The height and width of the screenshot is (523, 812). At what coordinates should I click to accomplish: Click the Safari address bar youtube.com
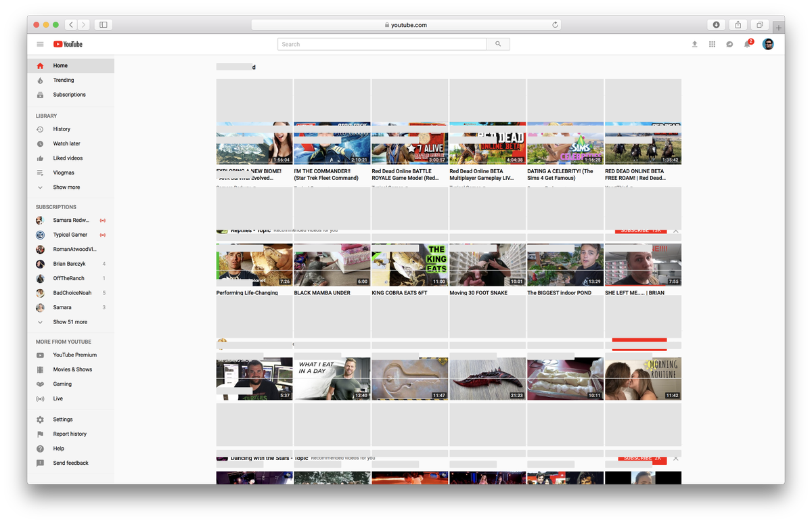406,24
